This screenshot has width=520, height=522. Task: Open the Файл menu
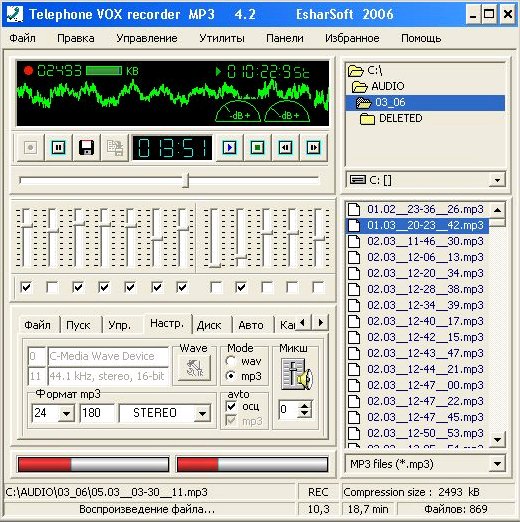point(22,38)
